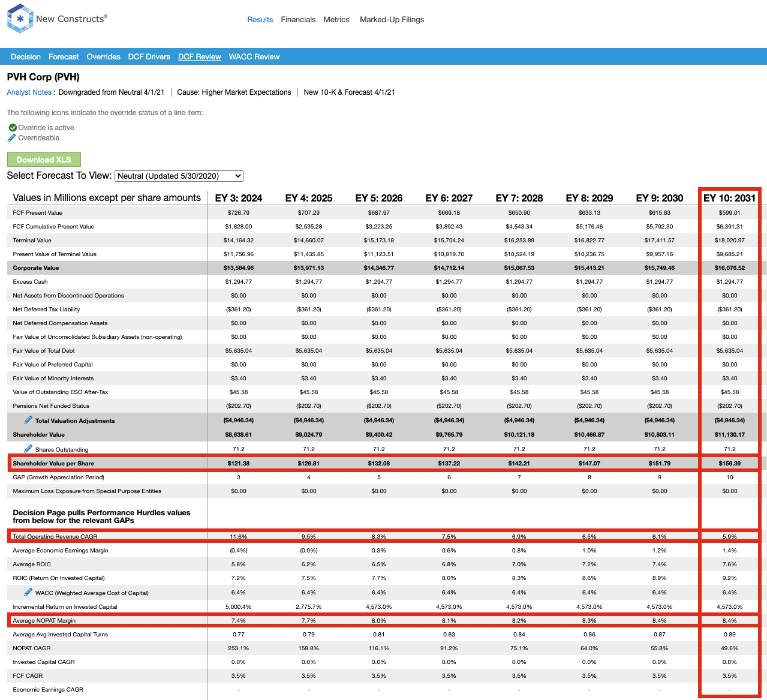Switch to the Overrides tab
The image size is (767, 700).
point(104,57)
